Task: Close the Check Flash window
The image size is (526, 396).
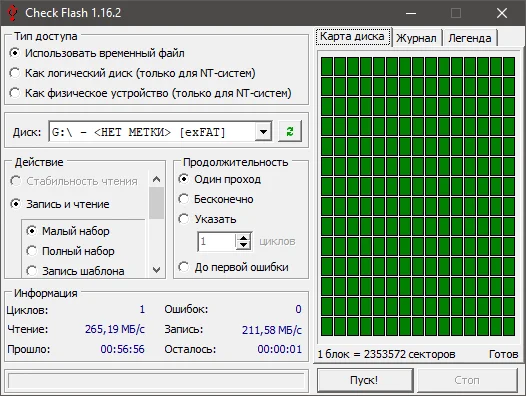Action: pyautogui.click(x=502, y=13)
